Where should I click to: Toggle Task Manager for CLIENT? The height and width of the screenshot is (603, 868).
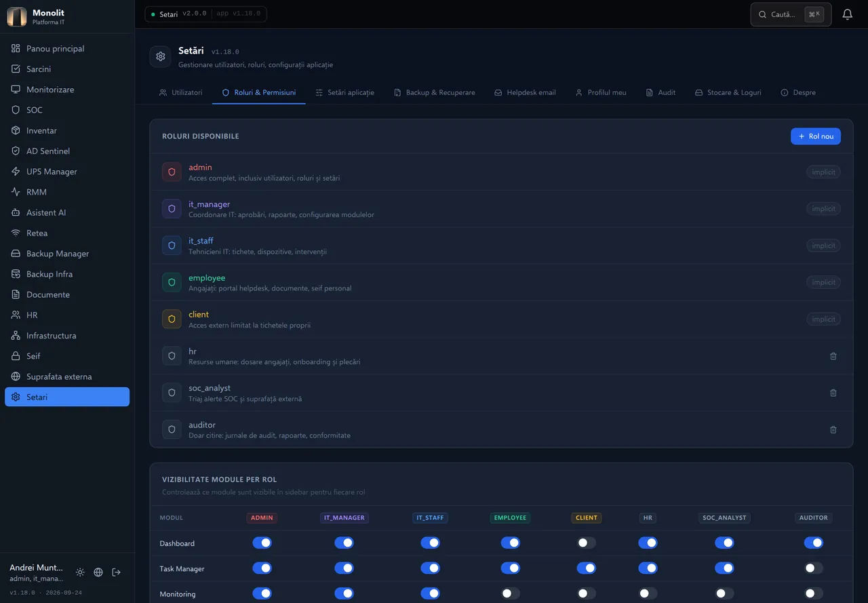coord(587,568)
